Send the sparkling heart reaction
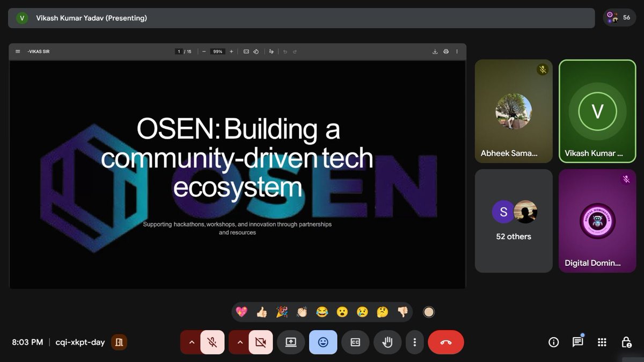This screenshot has height=362, width=644. click(241, 312)
